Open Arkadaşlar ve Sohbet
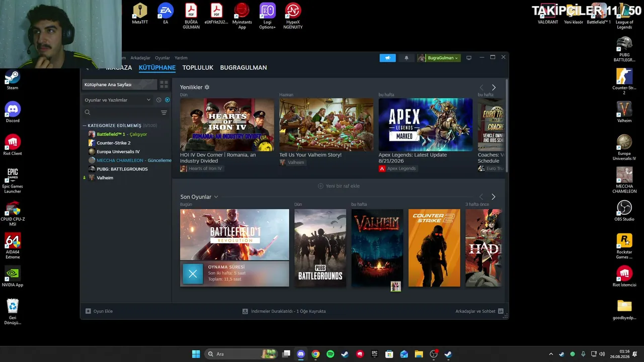The width and height of the screenshot is (644, 362). [x=479, y=311]
